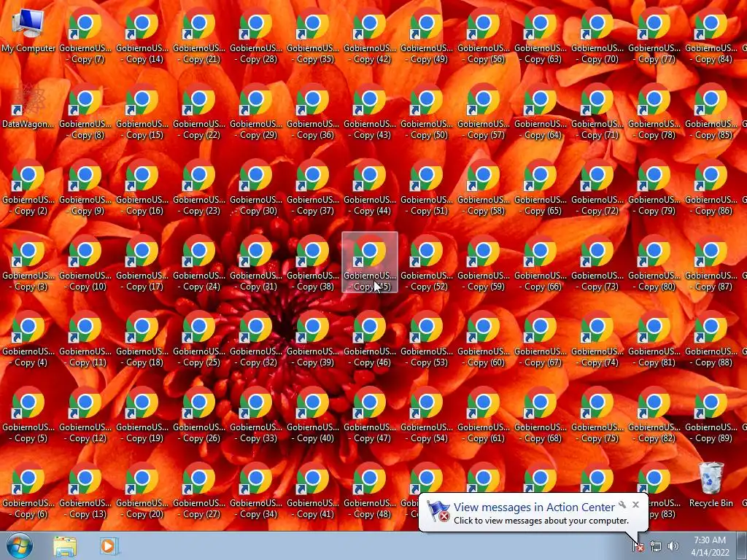Launch Windows Media Player from taskbar

(108, 546)
